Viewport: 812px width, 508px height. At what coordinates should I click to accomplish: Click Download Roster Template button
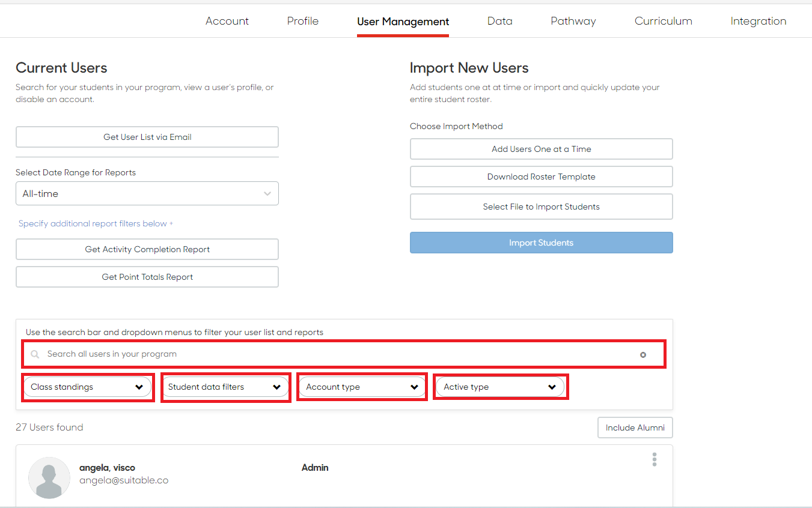[x=542, y=177]
